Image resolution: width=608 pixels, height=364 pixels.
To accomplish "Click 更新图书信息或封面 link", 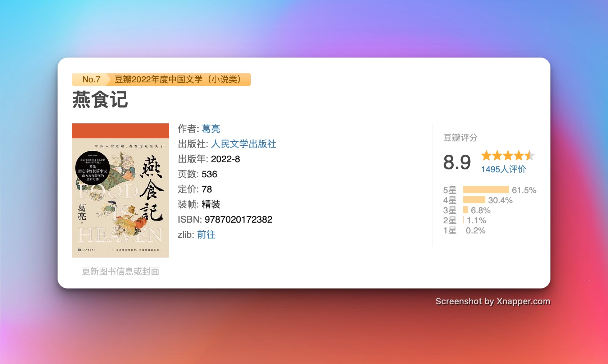I will (x=121, y=272).
